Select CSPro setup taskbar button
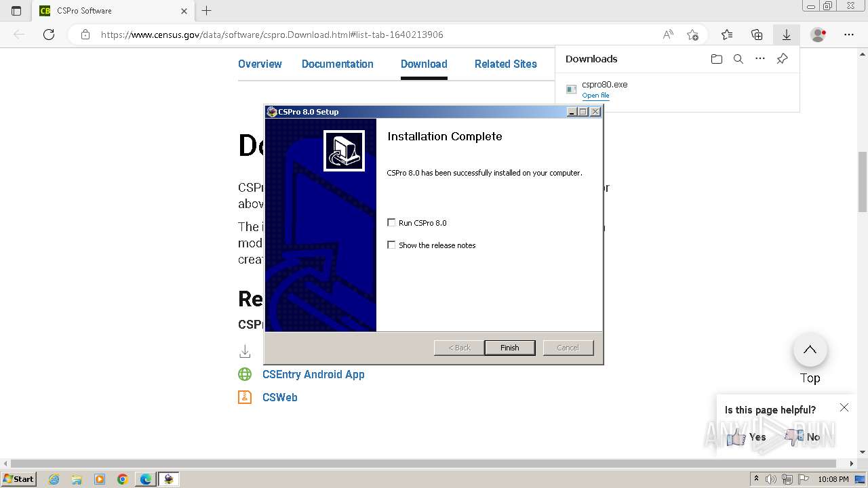 (168, 479)
